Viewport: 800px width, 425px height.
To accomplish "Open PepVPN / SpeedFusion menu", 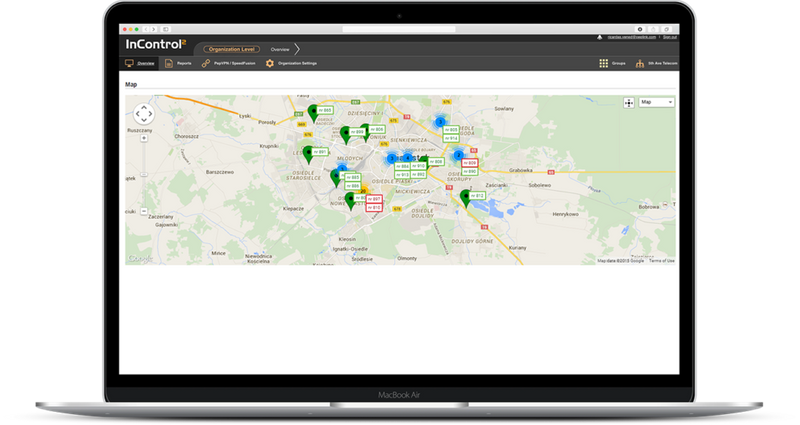I will click(229, 63).
